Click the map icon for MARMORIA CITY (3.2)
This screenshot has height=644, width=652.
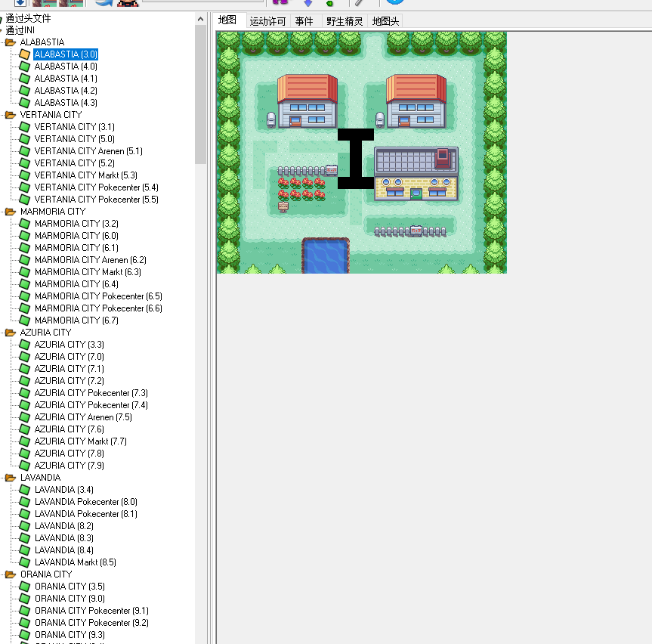coord(24,224)
